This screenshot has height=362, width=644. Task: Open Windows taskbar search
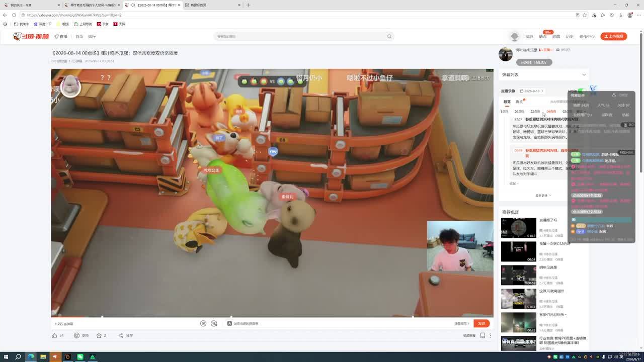18,357
